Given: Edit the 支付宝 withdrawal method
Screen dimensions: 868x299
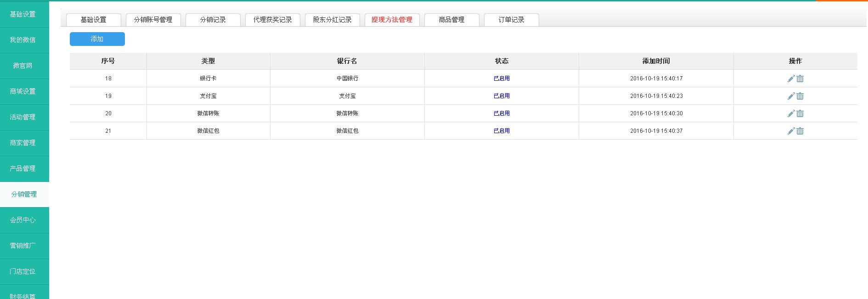Looking at the screenshot, I should pyautogui.click(x=791, y=96).
